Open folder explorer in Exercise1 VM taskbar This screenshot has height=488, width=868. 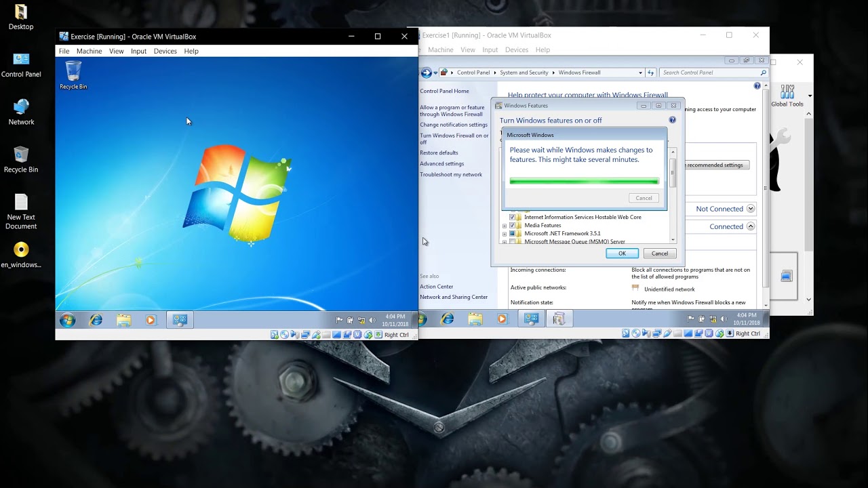(475, 319)
